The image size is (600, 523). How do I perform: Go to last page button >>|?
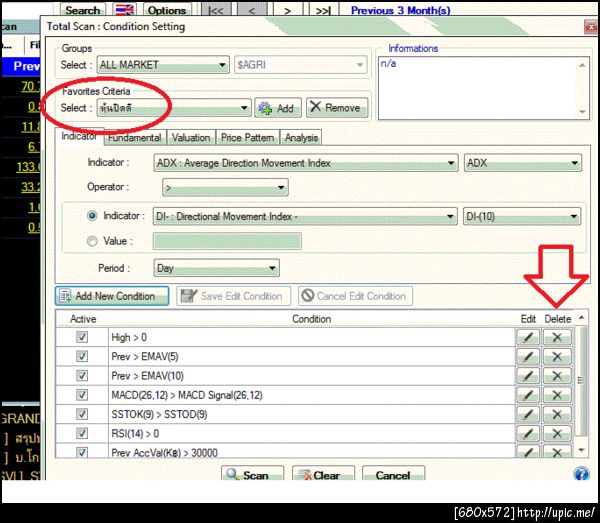[x=323, y=10]
